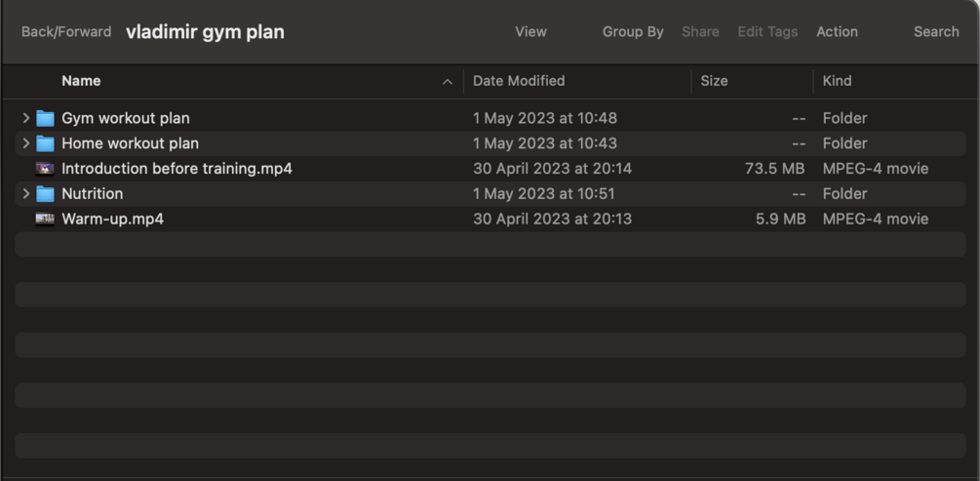980x481 pixels.
Task: Toggle sort order arrow in Name column
Action: coord(448,82)
